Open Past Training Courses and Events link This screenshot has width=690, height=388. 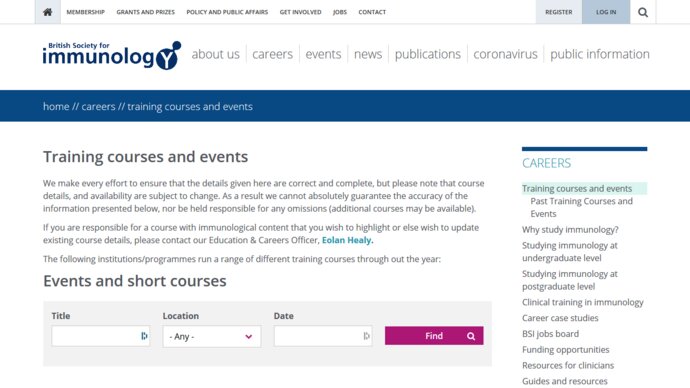click(581, 207)
